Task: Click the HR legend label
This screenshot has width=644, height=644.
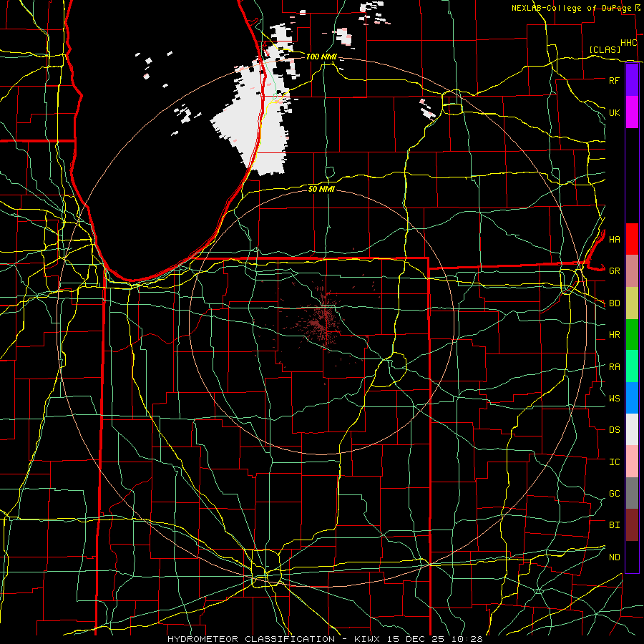Action: (x=614, y=335)
